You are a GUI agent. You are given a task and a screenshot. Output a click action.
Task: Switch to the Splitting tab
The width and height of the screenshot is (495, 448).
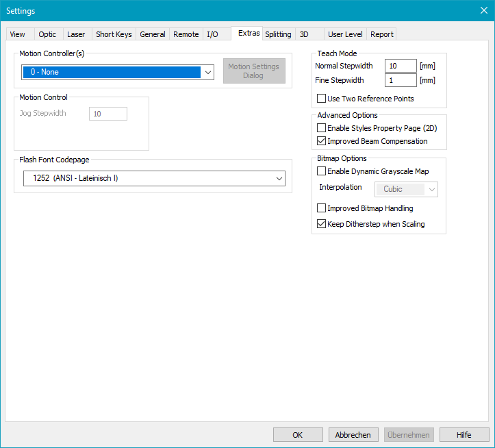point(278,34)
